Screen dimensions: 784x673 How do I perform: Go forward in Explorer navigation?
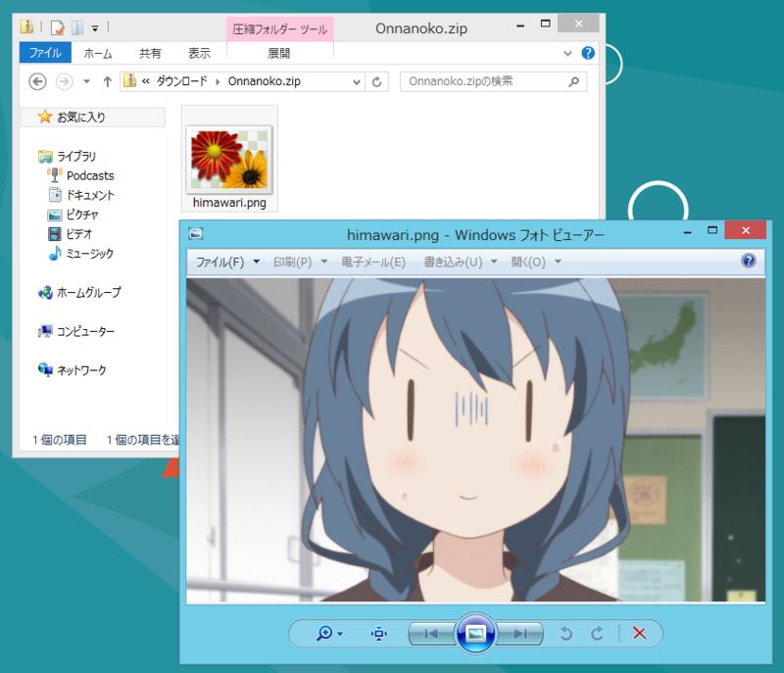point(64,81)
